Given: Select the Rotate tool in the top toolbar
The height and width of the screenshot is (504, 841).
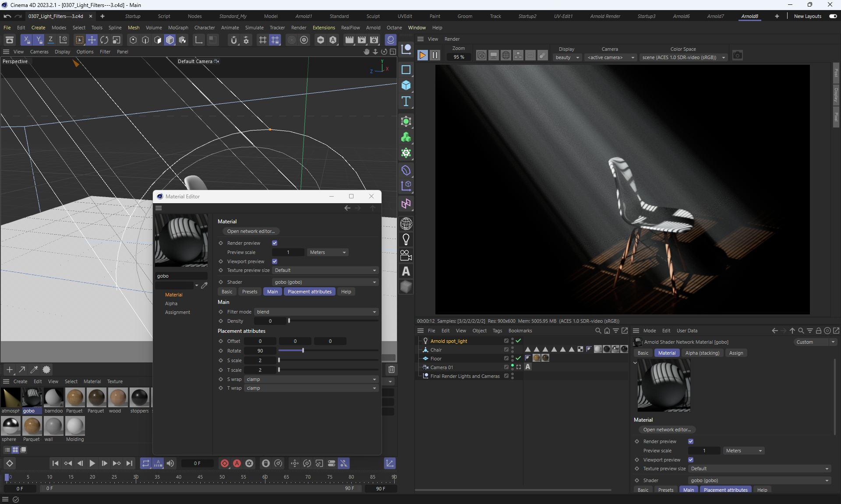Looking at the screenshot, I should click(104, 40).
